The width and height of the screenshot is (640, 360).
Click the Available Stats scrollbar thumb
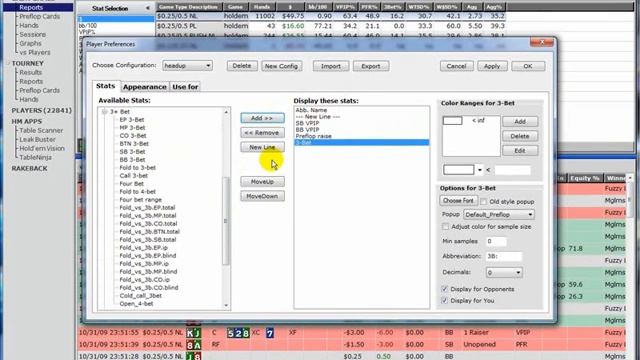click(226, 221)
